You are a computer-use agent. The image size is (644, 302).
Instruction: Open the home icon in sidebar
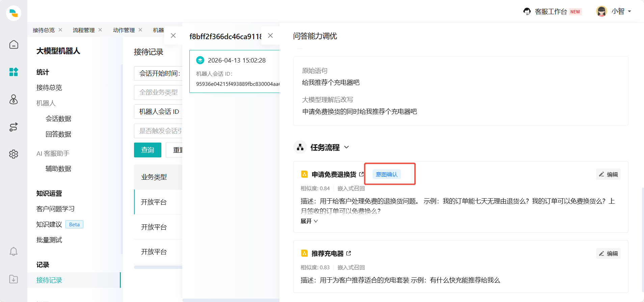[14, 45]
